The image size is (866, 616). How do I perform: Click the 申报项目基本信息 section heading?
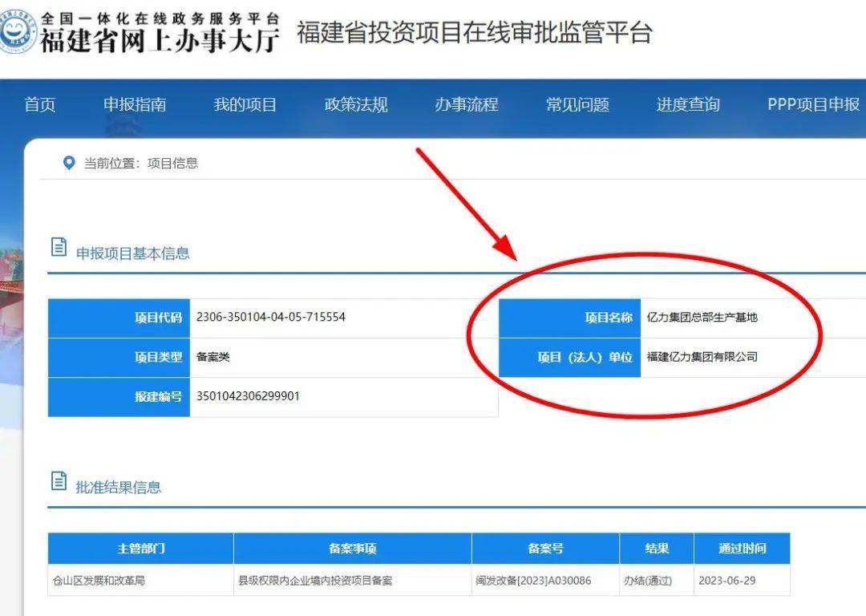pyautogui.click(x=132, y=253)
